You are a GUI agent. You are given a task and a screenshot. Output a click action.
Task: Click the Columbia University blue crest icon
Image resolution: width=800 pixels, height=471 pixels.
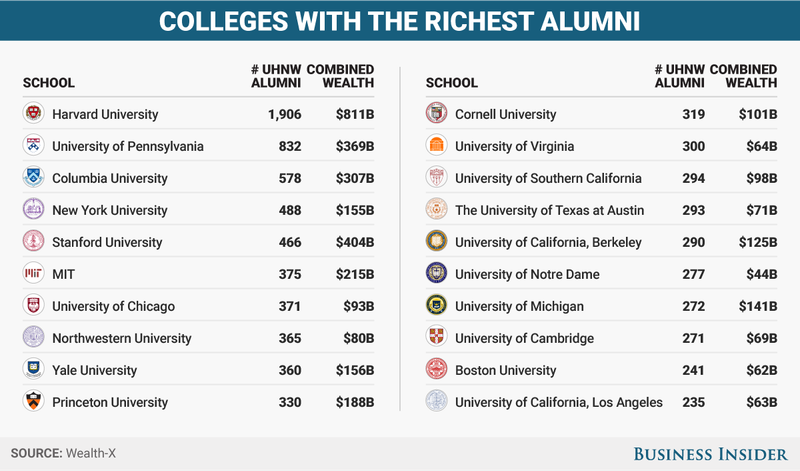pyautogui.click(x=34, y=177)
